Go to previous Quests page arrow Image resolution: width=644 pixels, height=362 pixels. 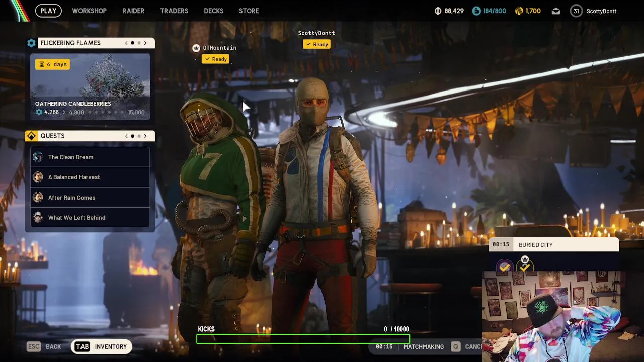click(126, 136)
